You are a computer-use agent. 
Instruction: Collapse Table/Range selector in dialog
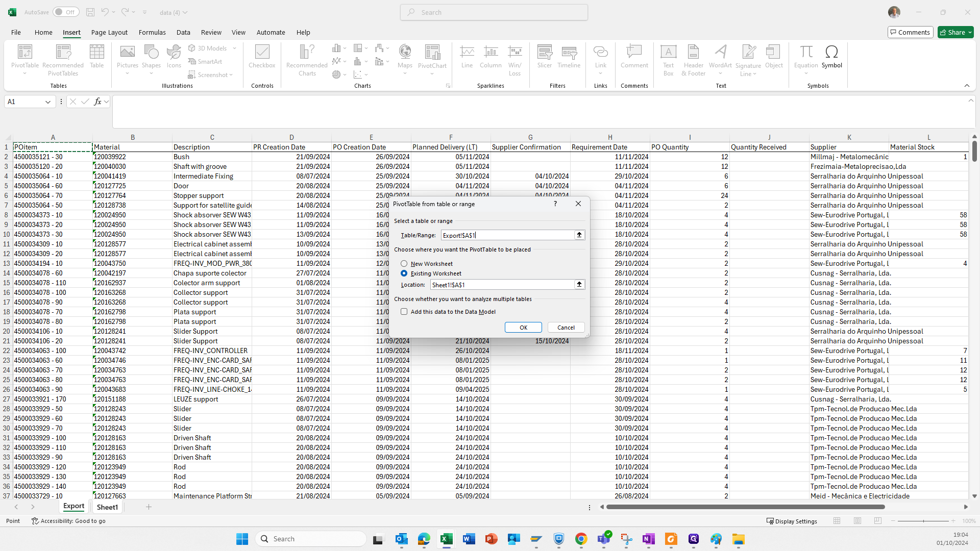579,235
